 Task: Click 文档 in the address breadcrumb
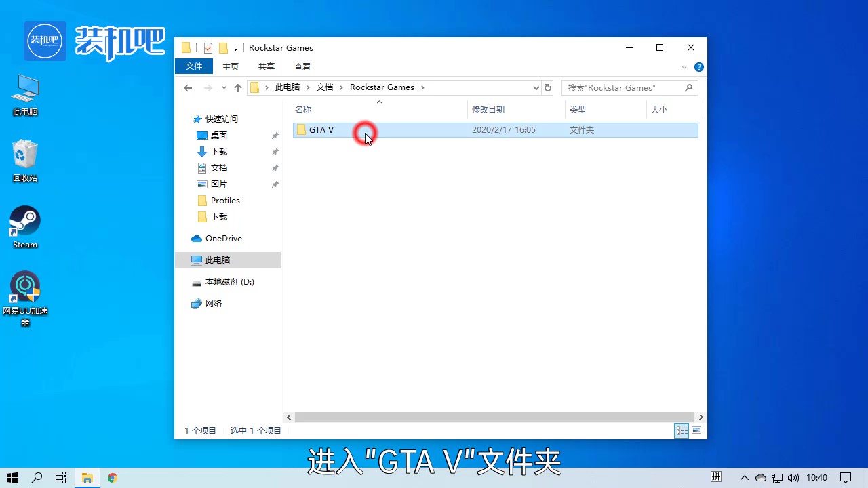[x=325, y=87]
